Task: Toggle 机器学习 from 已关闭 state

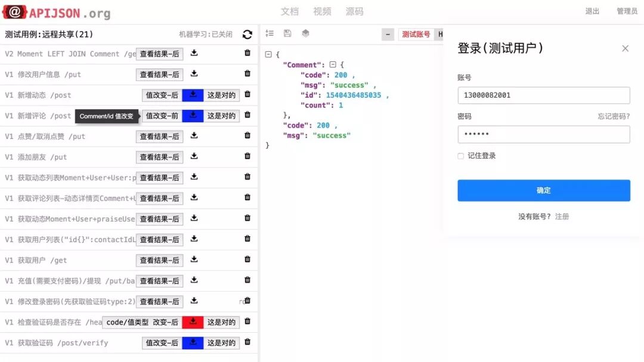Action: pos(207,35)
